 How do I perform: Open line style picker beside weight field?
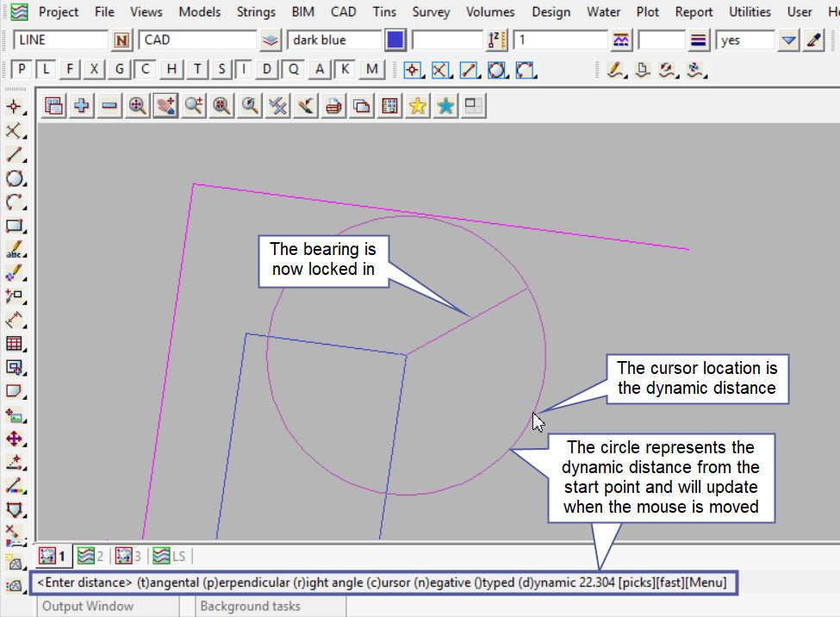pyautogui.click(x=699, y=41)
